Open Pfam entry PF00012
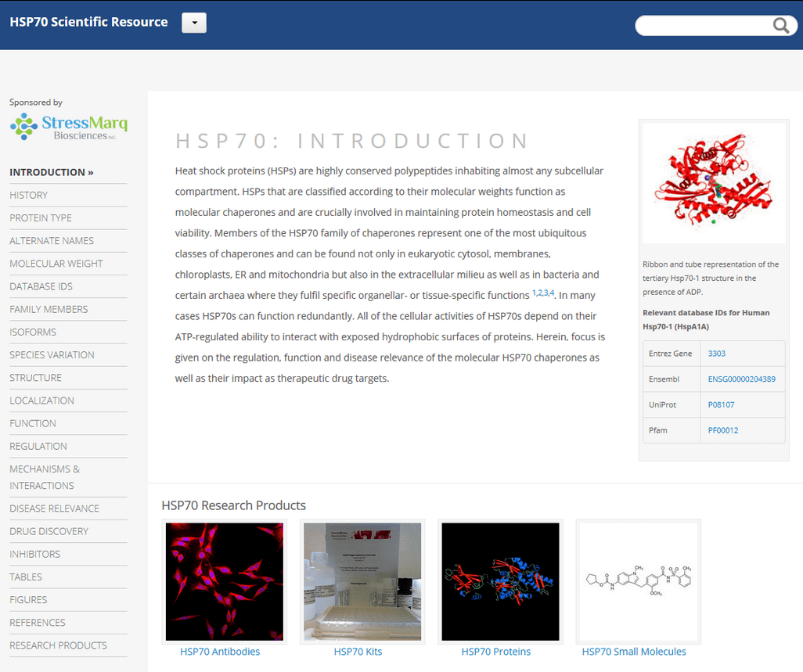The height and width of the screenshot is (672, 803). [x=722, y=429]
